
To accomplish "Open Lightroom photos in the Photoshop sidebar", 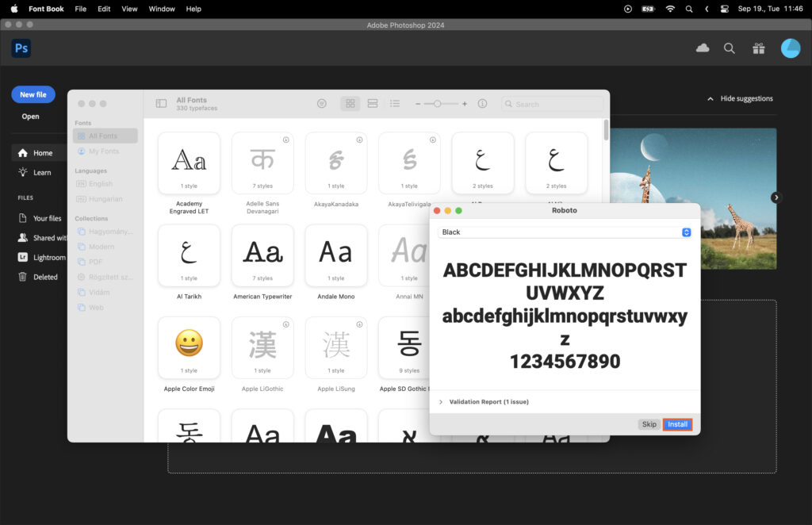I will (44, 257).
